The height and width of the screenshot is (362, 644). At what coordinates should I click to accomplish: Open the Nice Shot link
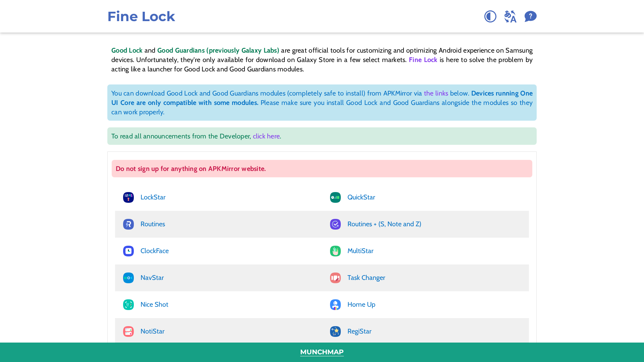(x=154, y=304)
